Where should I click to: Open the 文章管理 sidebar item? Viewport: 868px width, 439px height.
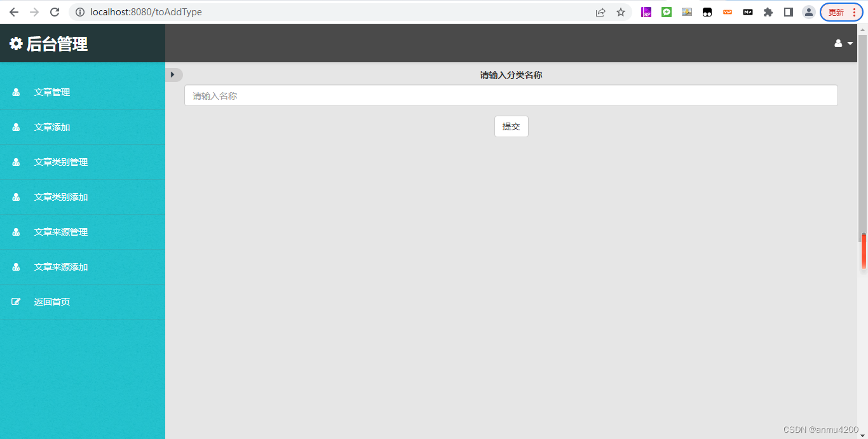click(83, 92)
